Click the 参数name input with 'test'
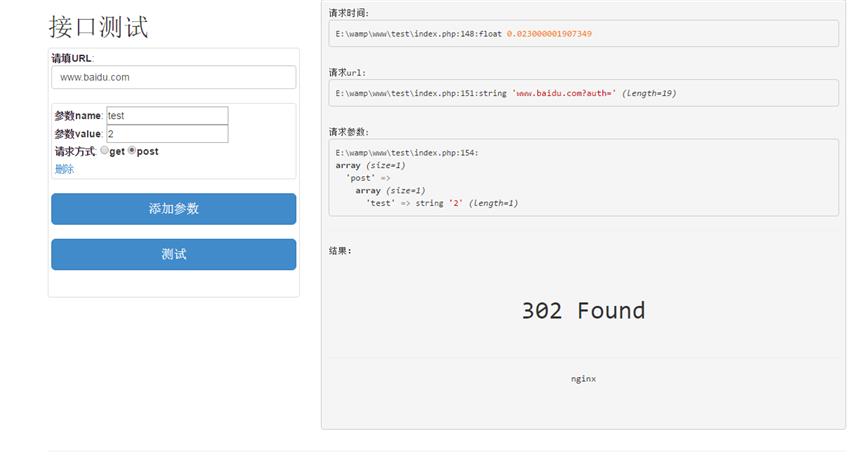Image resolution: width=867 pixels, height=459 pixels. click(167, 116)
